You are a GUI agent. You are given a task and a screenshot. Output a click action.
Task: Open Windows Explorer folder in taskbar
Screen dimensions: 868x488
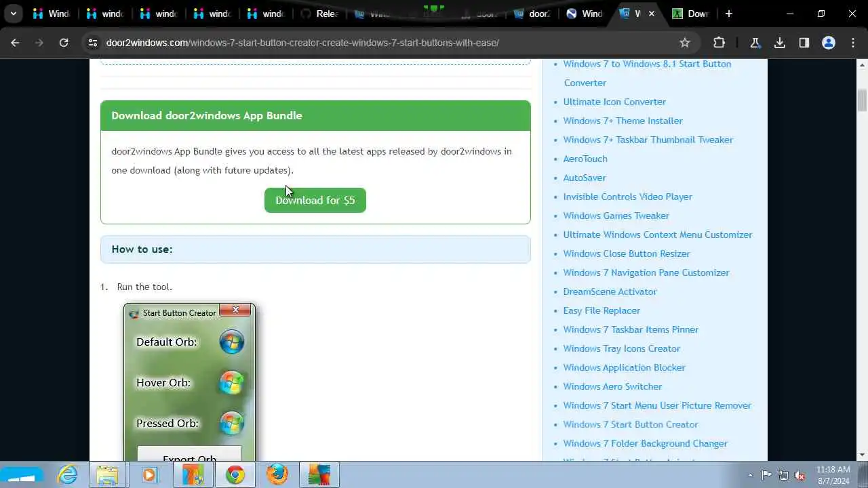click(x=108, y=475)
